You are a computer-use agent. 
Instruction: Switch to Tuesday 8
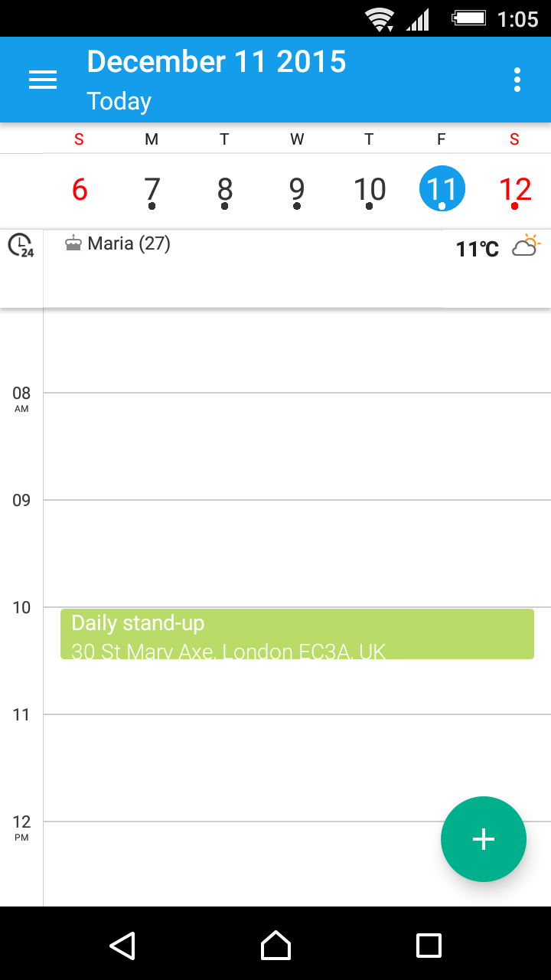(x=224, y=189)
